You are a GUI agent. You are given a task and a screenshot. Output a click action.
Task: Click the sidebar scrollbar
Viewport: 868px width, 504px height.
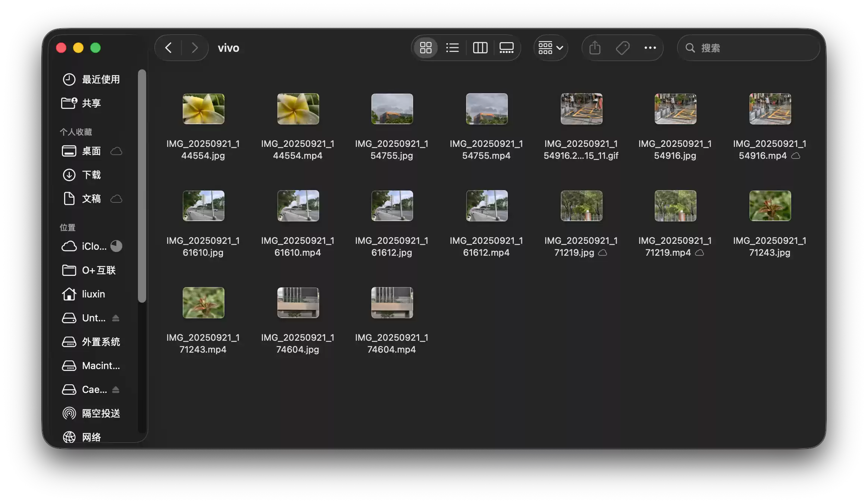[142, 186]
